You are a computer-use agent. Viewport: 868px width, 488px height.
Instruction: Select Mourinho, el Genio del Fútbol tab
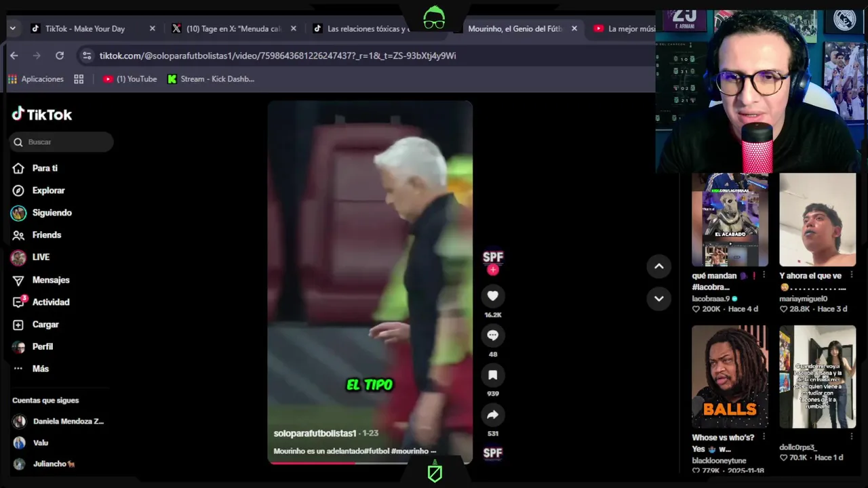515,28
